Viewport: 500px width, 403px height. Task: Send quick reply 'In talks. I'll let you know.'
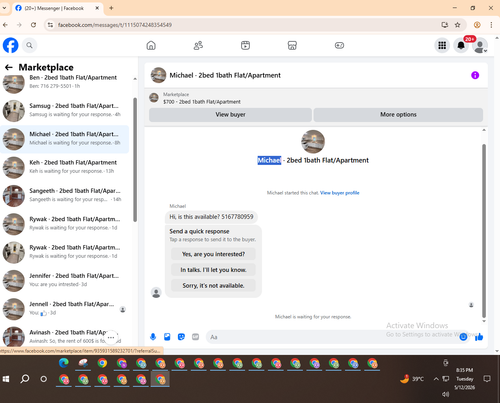tap(213, 270)
